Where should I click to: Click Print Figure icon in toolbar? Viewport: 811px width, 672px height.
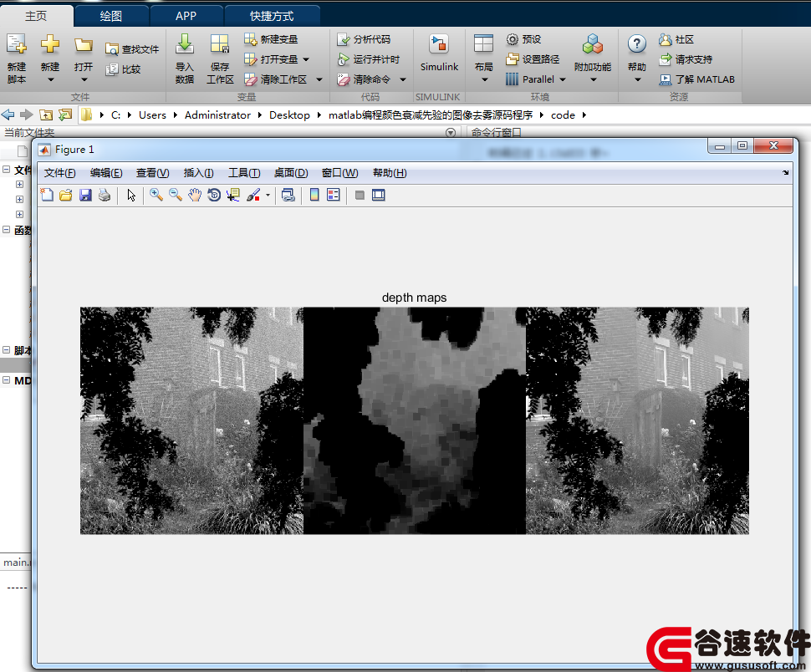[105, 195]
